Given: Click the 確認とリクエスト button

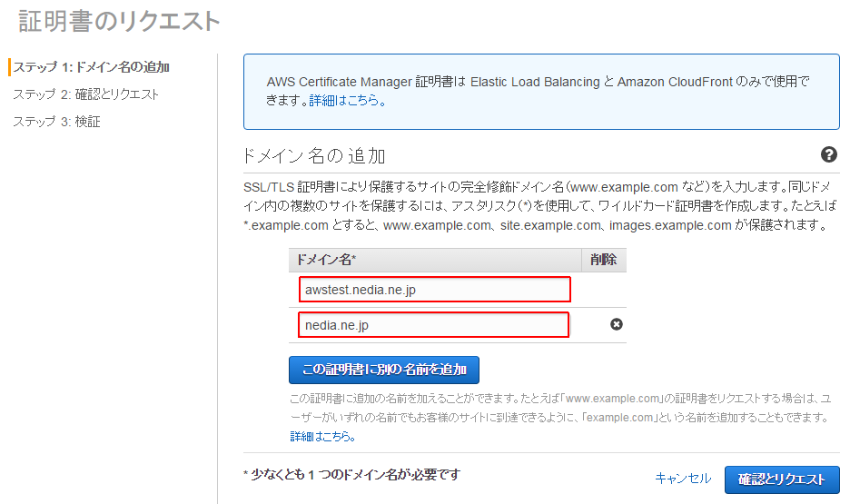Looking at the screenshot, I should pos(782,479).
